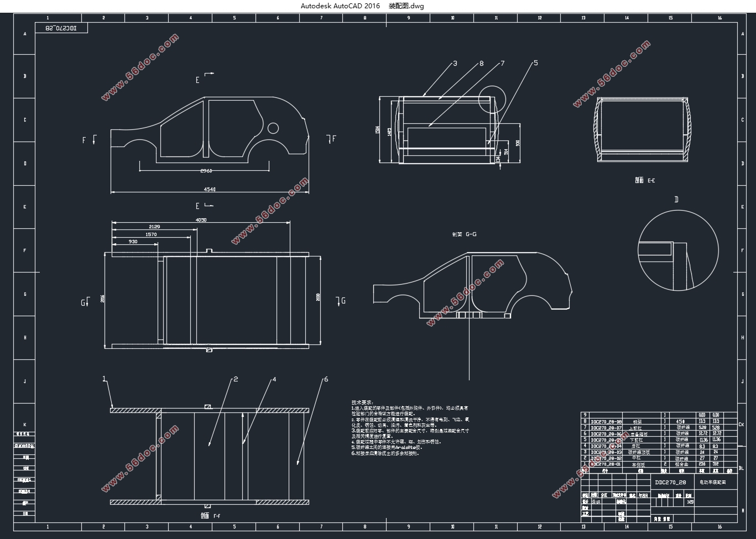Viewport: 756px width, 539px height.
Task: Click balloon number 1 in section F-F
Action: click(103, 379)
